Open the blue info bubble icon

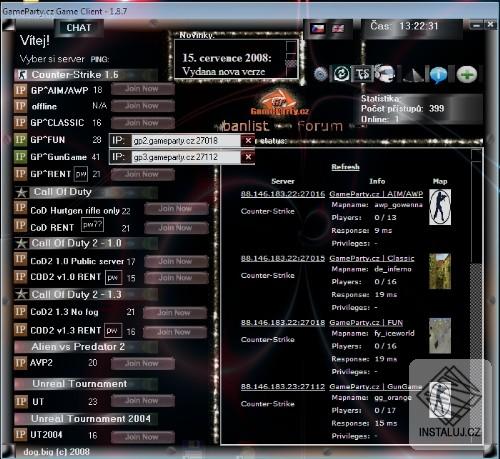point(438,75)
